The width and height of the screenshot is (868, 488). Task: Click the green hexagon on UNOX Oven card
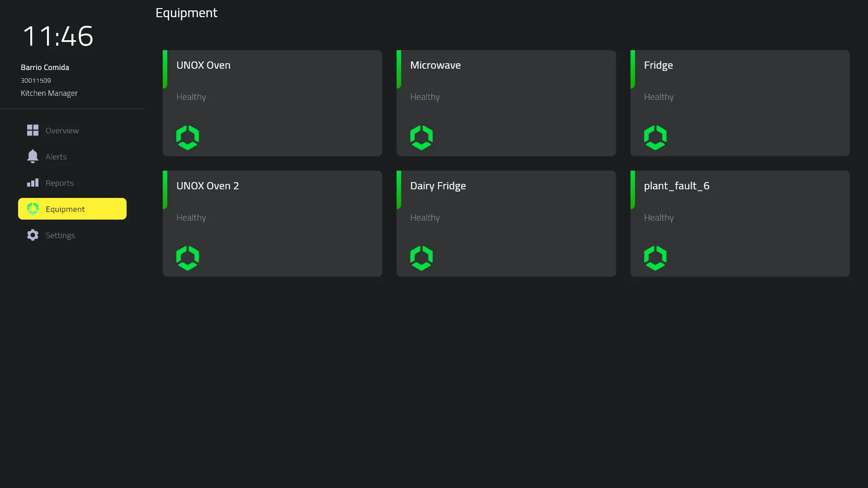pos(187,137)
